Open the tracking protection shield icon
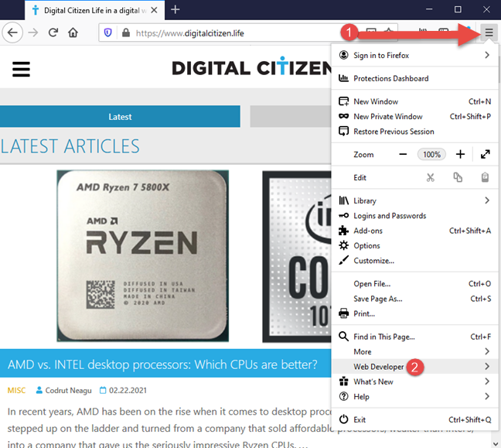Image resolution: width=501 pixels, height=448 pixels. click(108, 32)
